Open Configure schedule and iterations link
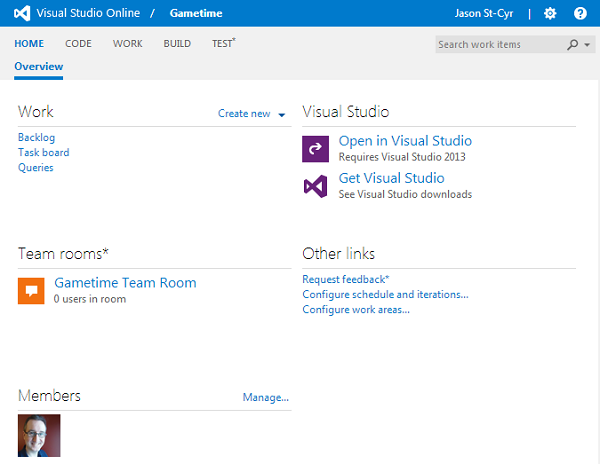Image resolution: width=600 pixels, height=464 pixels. (x=385, y=295)
